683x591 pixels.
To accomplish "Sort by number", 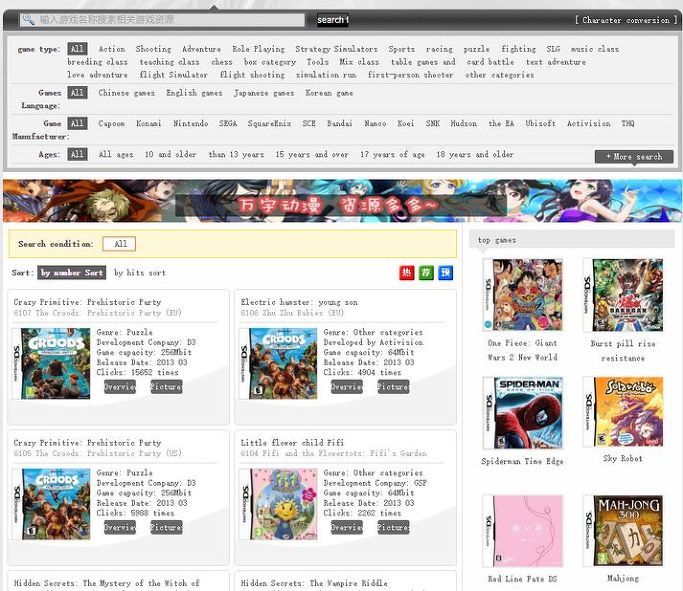I will tap(71, 273).
